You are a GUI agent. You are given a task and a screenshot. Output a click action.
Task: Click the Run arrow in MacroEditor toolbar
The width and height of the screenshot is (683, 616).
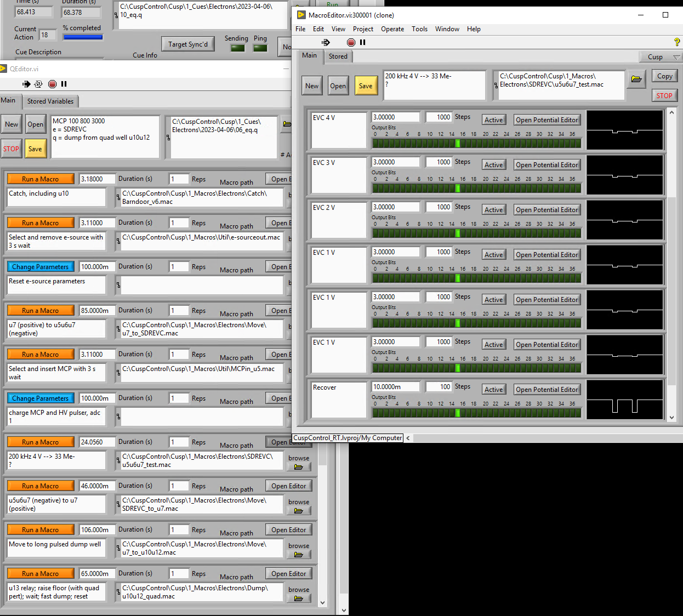click(x=326, y=42)
